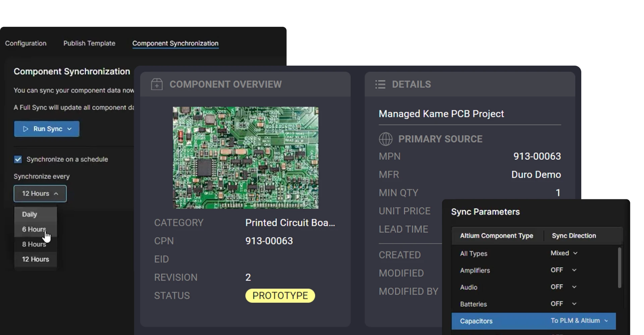Click the Primary Source globe icon
Viewport: 644px width, 335px height.
[x=385, y=139]
